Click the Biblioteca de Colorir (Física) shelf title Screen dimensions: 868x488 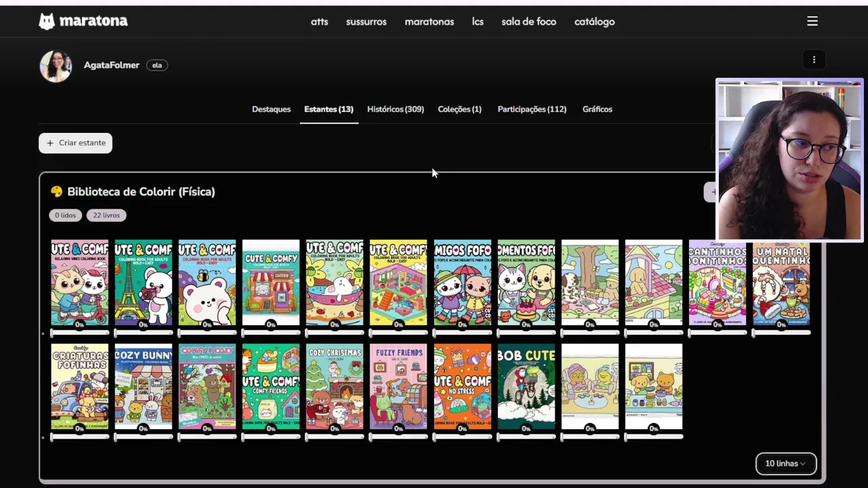click(x=141, y=192)
